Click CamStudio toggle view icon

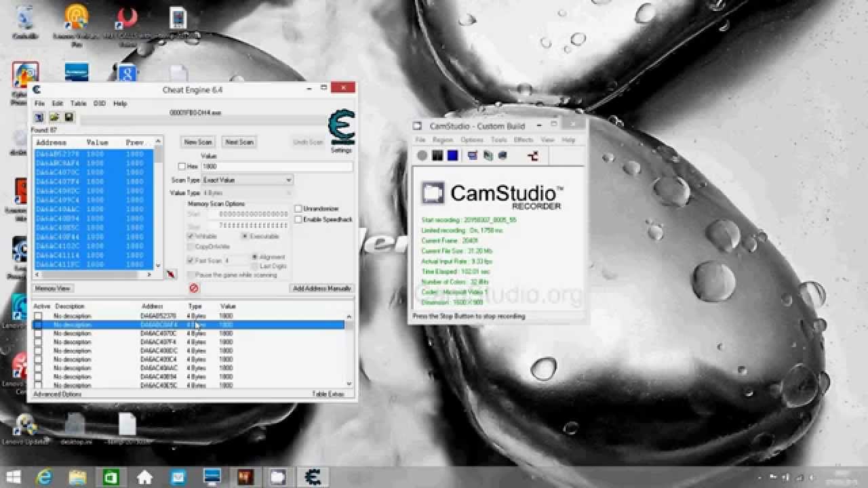click(473, 155)
